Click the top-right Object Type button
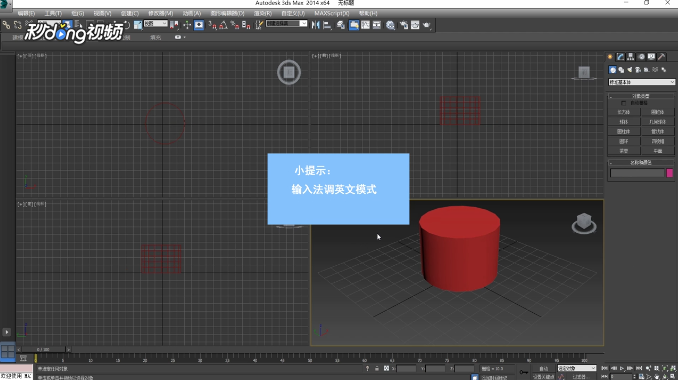The width and height of the screenshot is (678, 380). pyautogui.click(x=657, y=112)
